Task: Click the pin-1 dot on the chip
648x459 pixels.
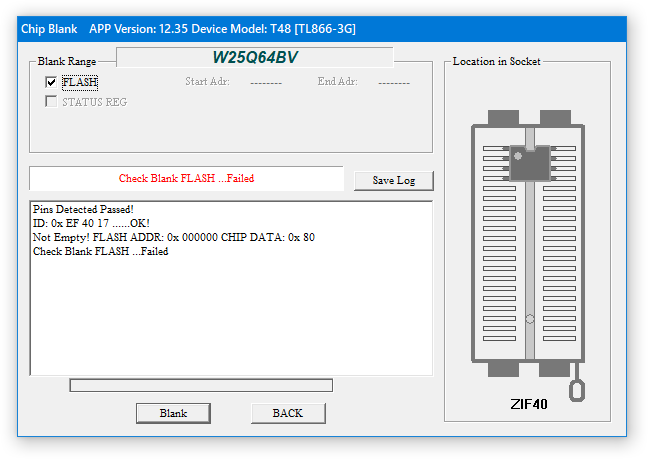Action: [518, 155]
